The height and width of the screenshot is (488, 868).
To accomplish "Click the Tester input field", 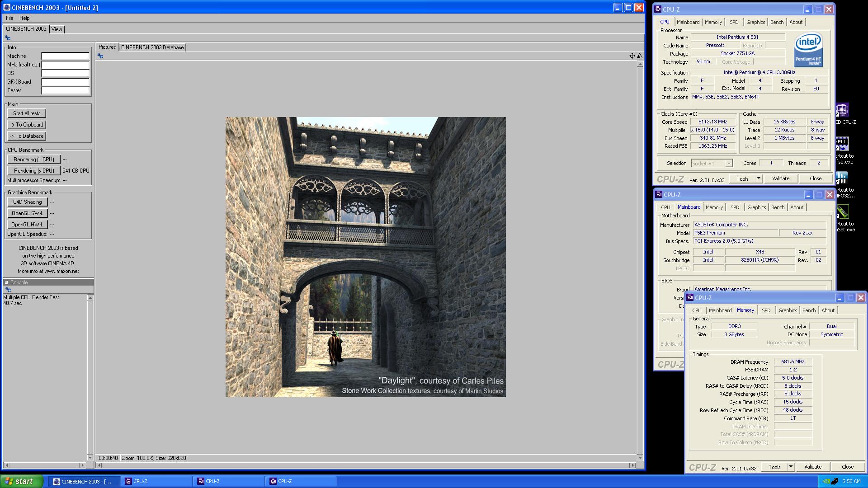I will (x=66, y=90).
